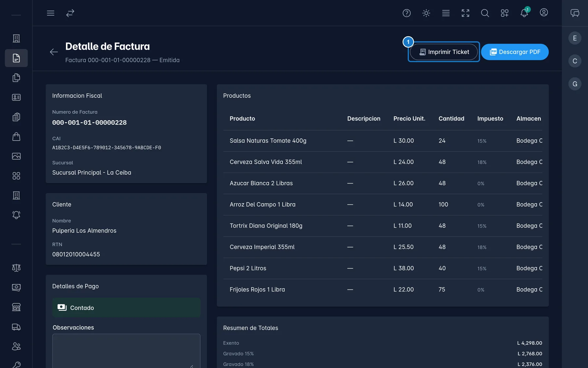
Task: Go back using the left arrow
Action: coord(54,52)
